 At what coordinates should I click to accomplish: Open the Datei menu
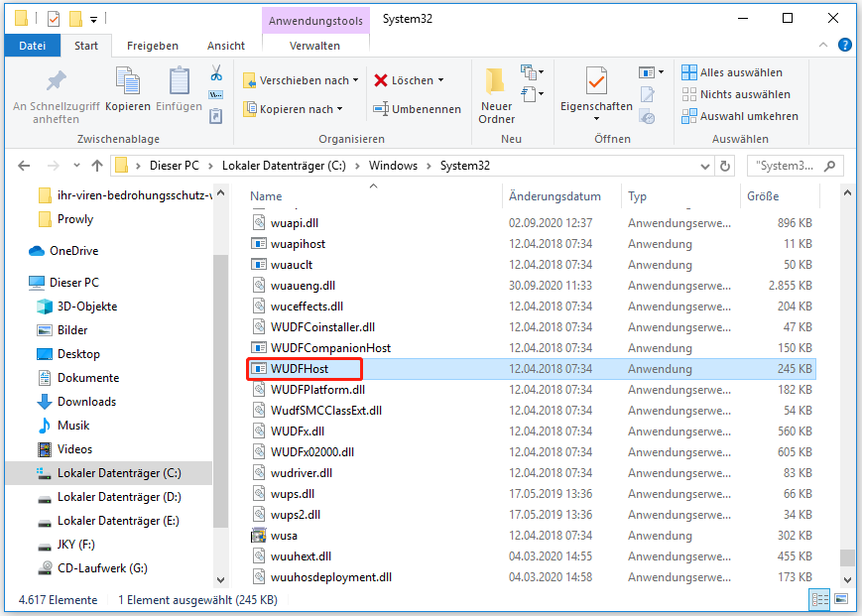[33, 46]
